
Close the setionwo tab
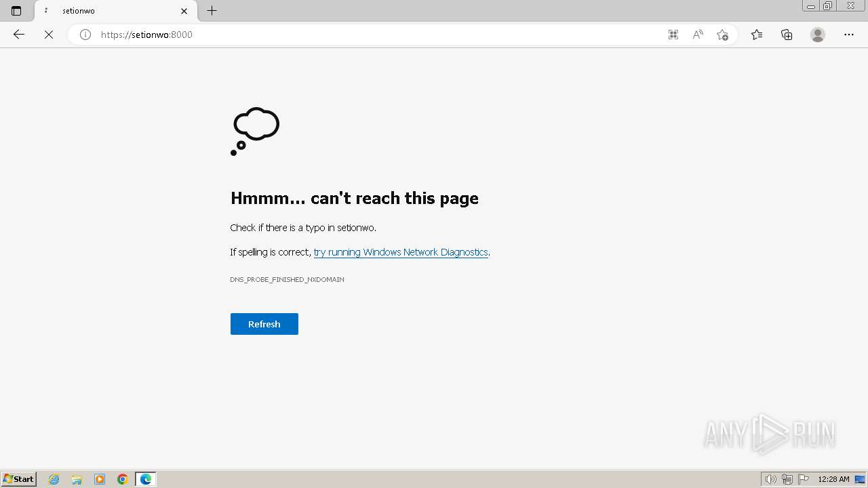[x=184, y=11]
